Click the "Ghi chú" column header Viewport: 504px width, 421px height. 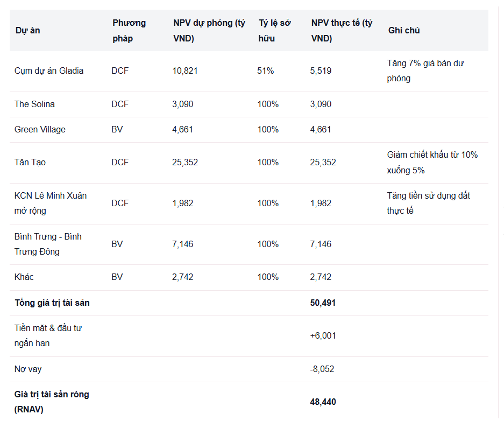tap(404, 31)
